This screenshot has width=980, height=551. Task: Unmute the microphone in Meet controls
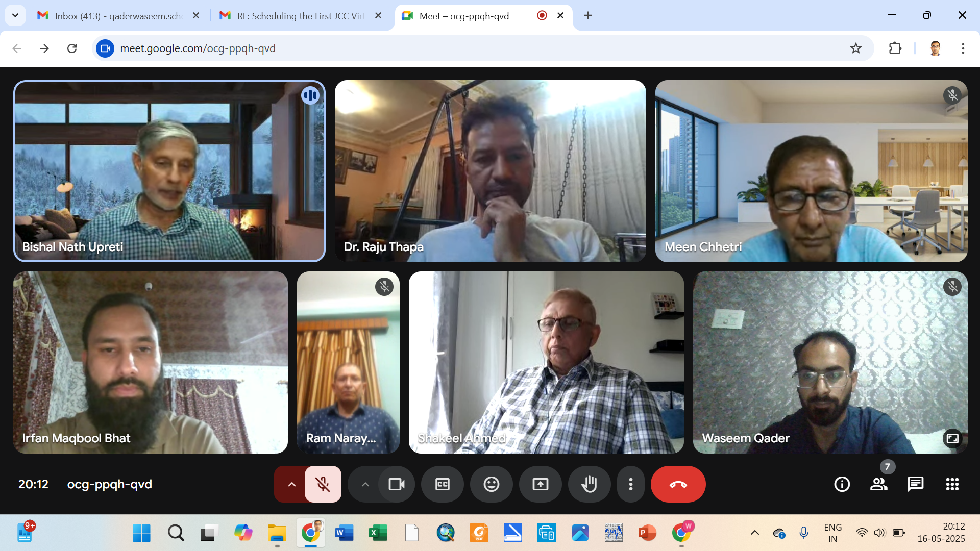[x=323, y=484]
